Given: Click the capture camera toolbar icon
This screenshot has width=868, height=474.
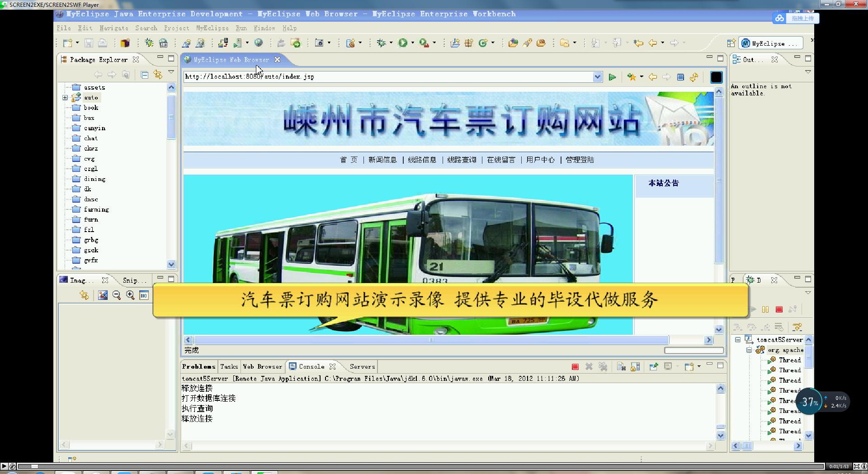Looking at the screenshot, I should 319,43.
